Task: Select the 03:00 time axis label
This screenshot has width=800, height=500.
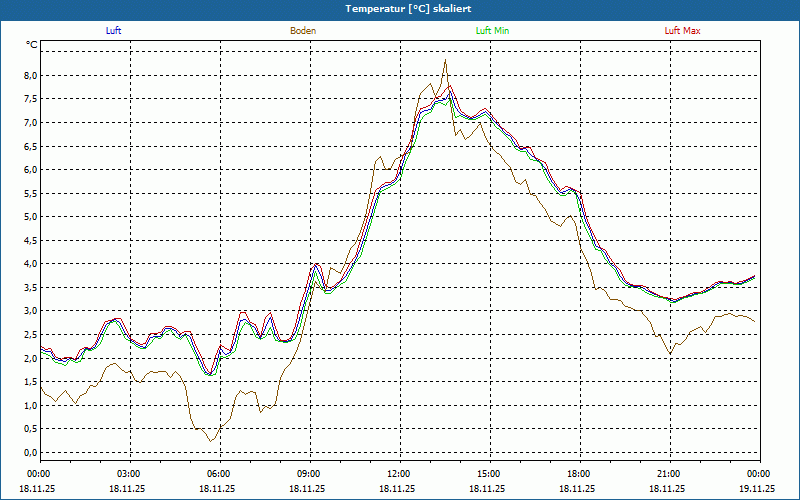Action: [129, 474]
